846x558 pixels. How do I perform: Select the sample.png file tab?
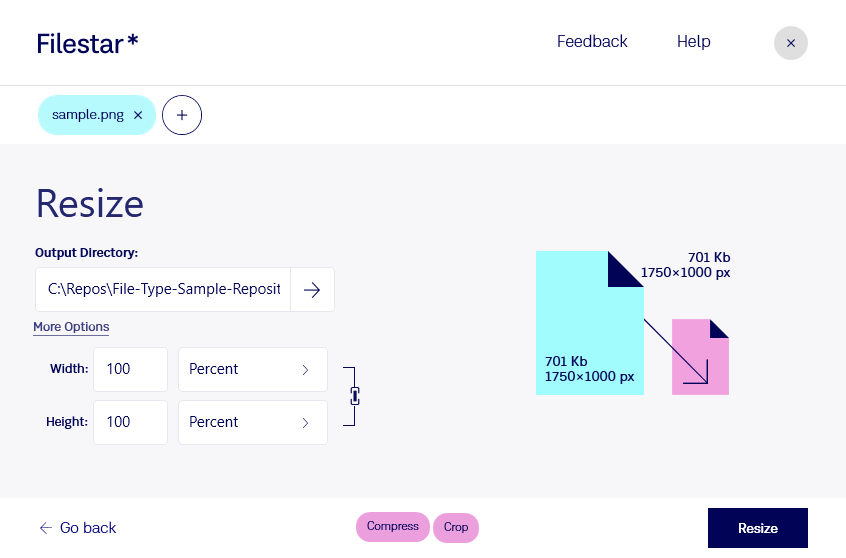coord(88,115)
